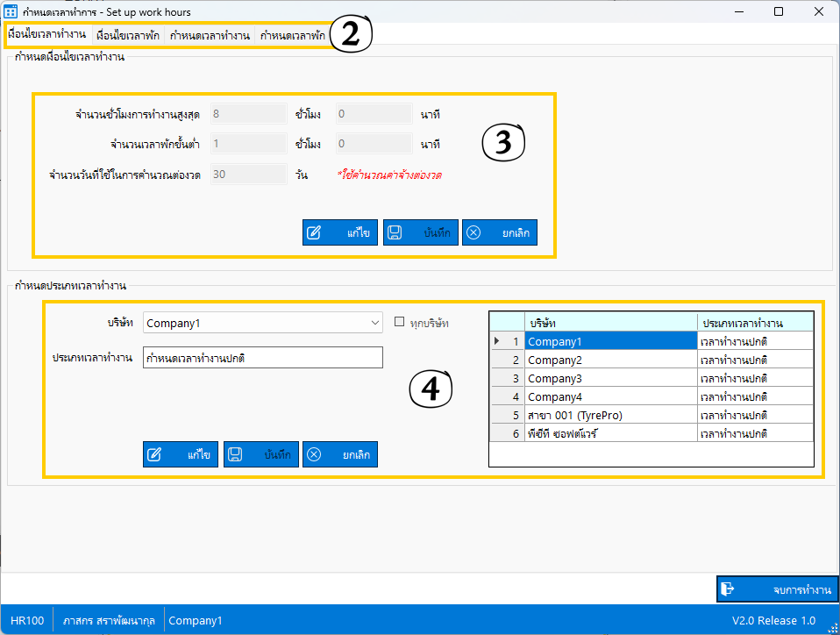Click the floppy disk icon in lower section

tap(235, 454)
